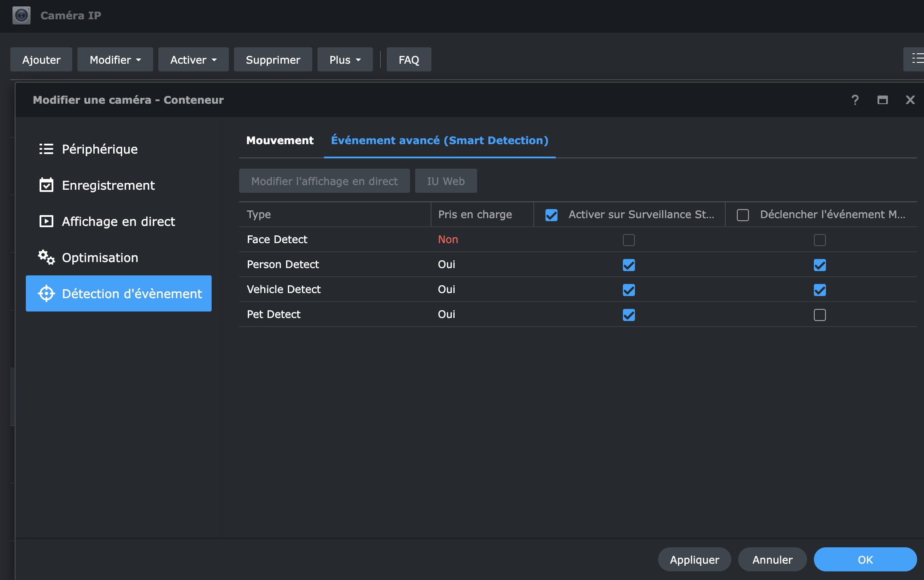Viewport: 924px width, 580px height.
Task: Switch to the Mouvement tab
Action: (280, 140)
